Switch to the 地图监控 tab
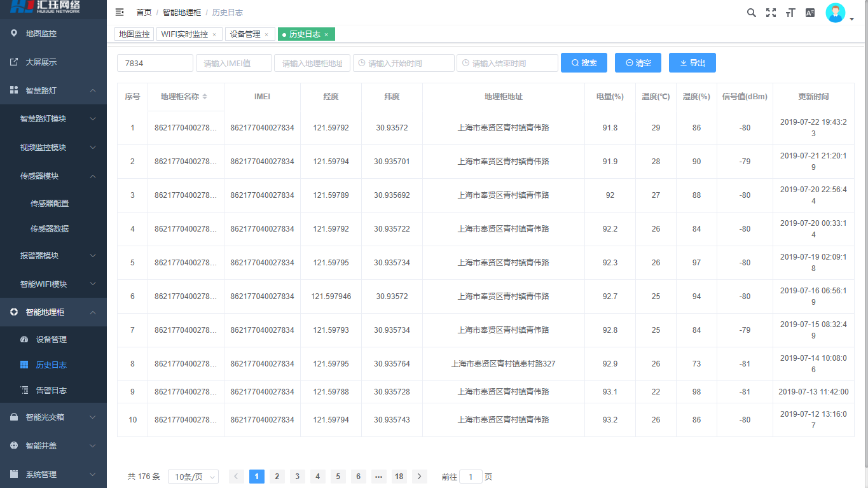The width and height of the screenshot is (868, 488). click(x=134, y=34)
